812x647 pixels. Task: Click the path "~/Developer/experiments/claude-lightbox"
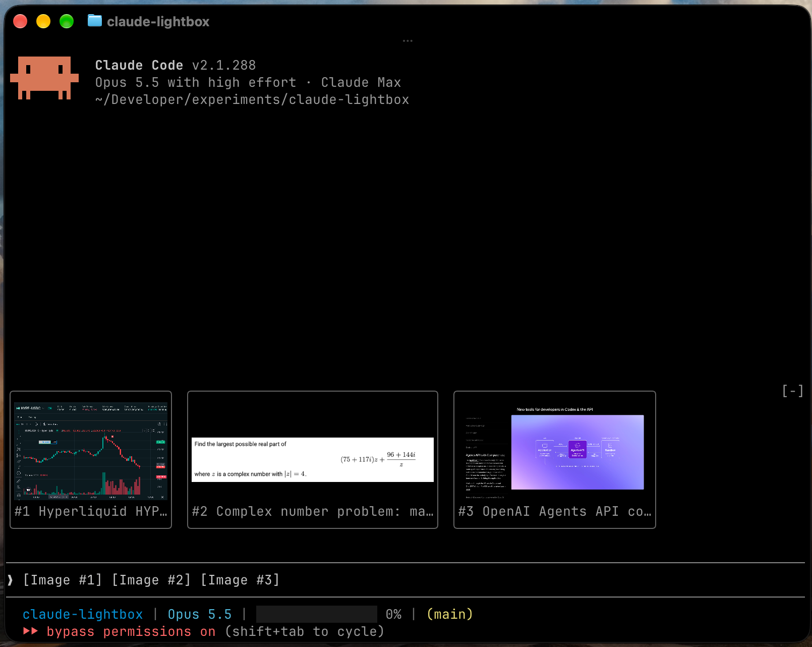(x=252, y=99)
